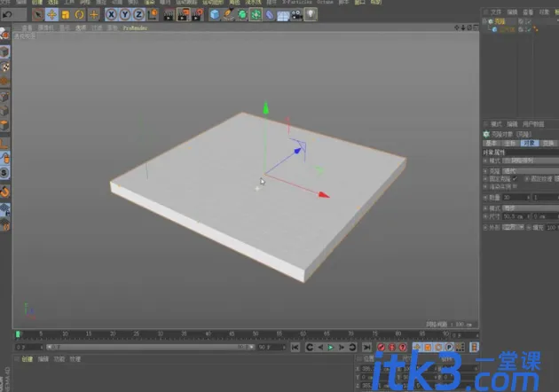The image size is (559, 392).
Task: Switch to the Transform tab in Attributes
Action: 548,144
